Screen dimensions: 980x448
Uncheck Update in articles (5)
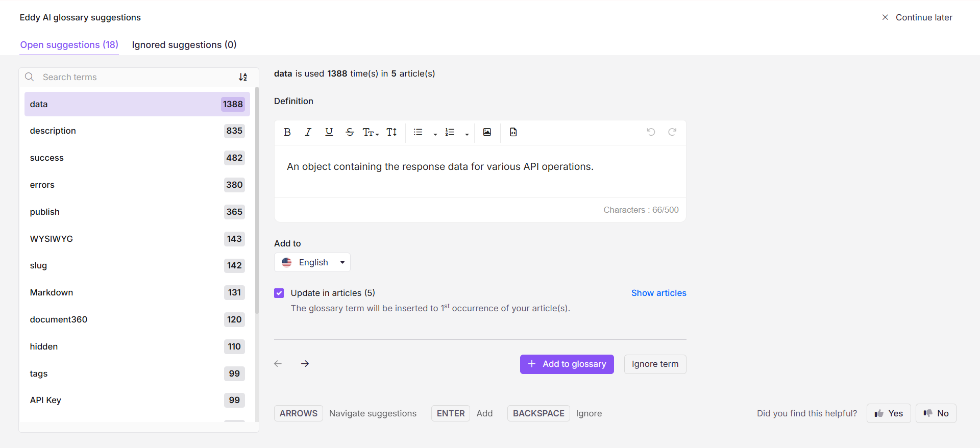[x=279, y=293]
